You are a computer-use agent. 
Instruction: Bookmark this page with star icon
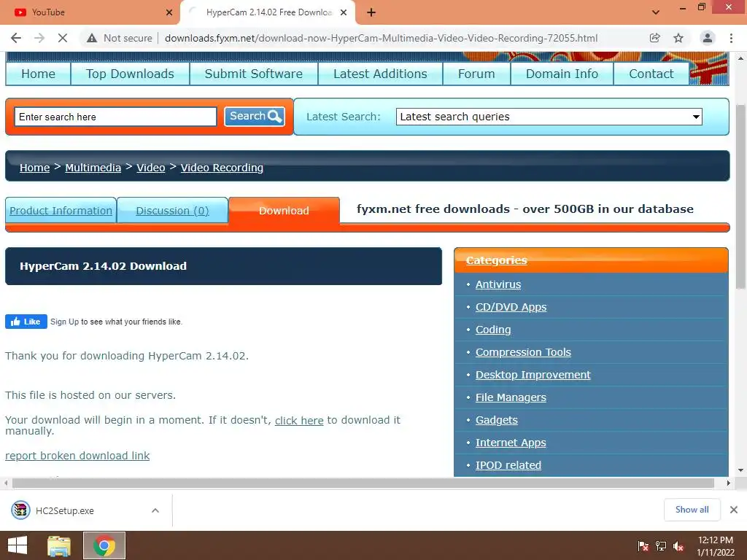(678, 38)
